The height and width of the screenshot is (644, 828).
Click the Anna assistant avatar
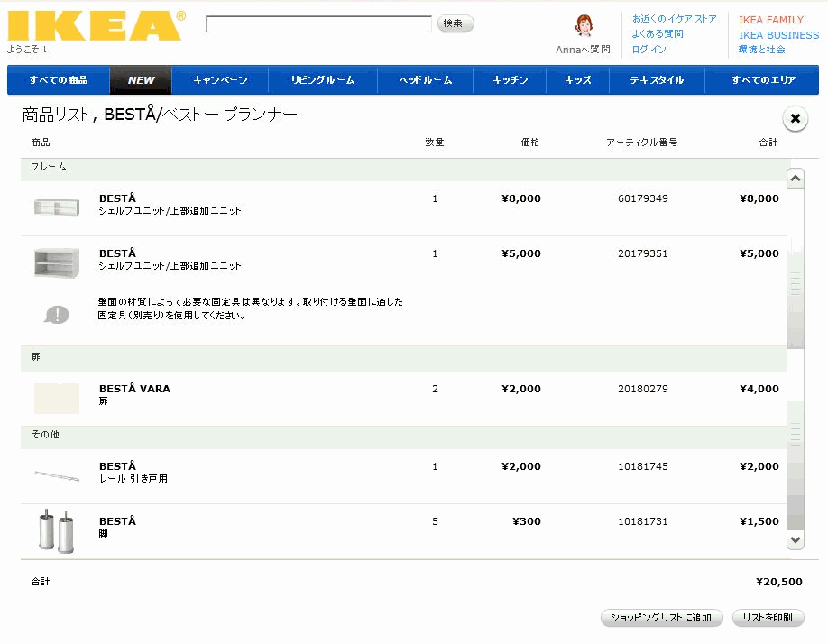pyautogui.click(x=584, y=25)
